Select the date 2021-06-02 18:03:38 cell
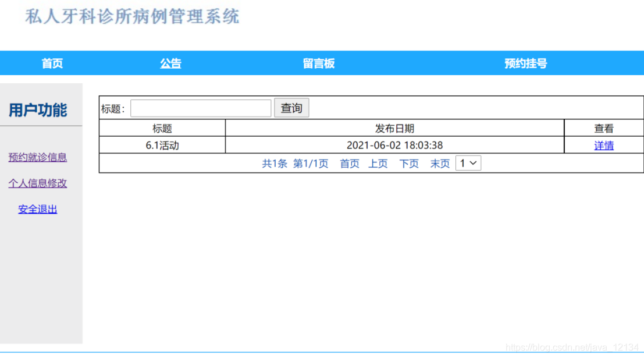This screenshot has height=358, width=644. point(394,145)
